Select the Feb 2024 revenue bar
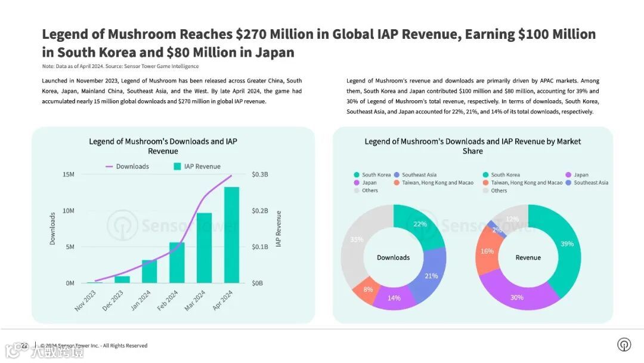The image size is (644, 363). click(177, 263)
